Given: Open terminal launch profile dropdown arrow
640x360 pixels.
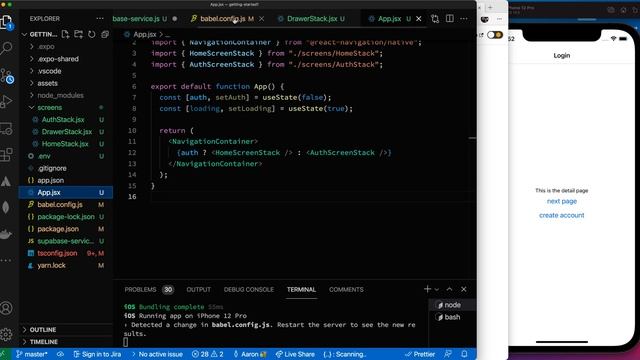Looking at the screenshot, I should (437, 289).
